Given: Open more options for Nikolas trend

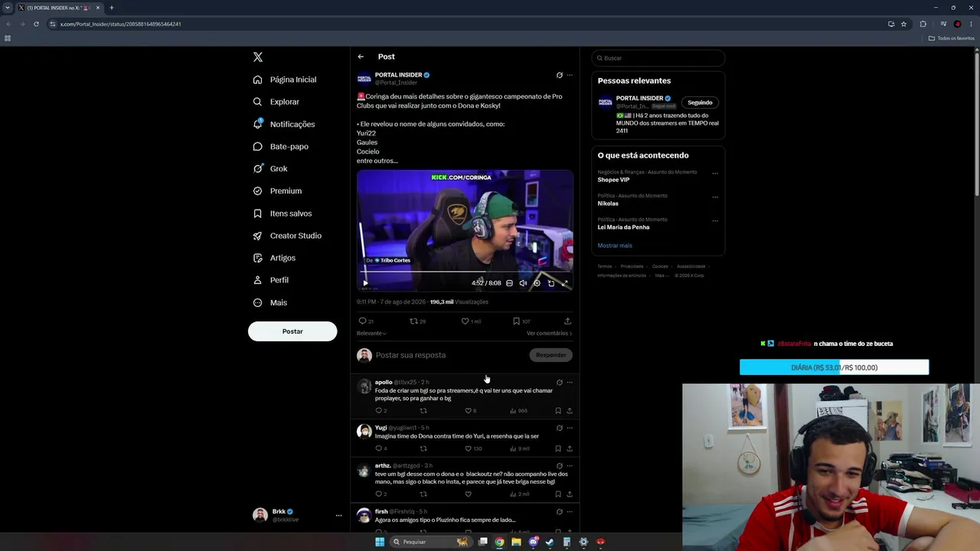Looking at the screenshot, I should coord(715,197).
